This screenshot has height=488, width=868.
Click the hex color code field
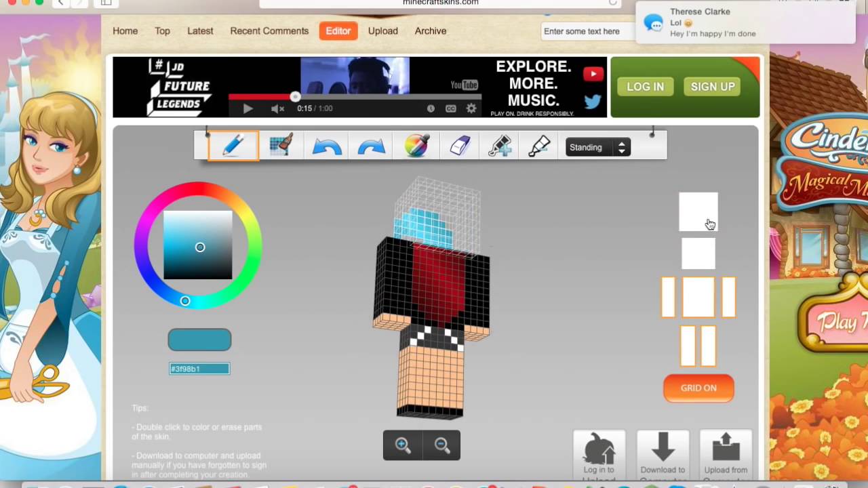(199, 369)
